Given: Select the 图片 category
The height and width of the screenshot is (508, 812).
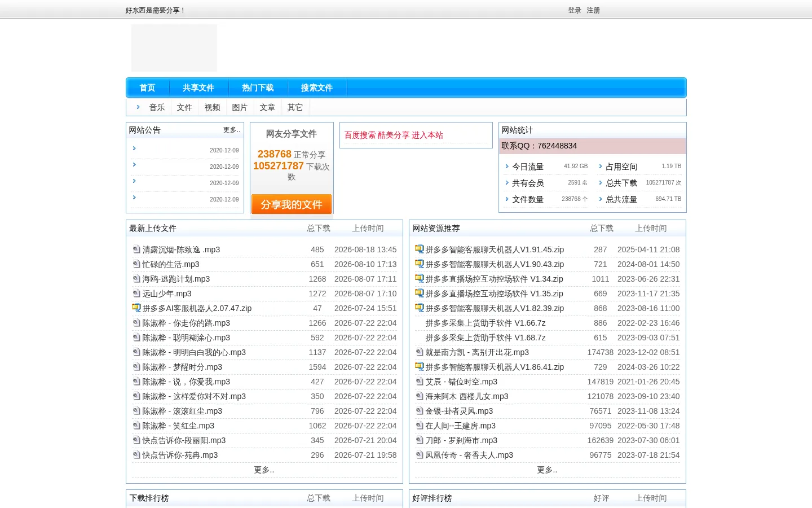Looking at the screenshot, I should (x=240, y=107).
